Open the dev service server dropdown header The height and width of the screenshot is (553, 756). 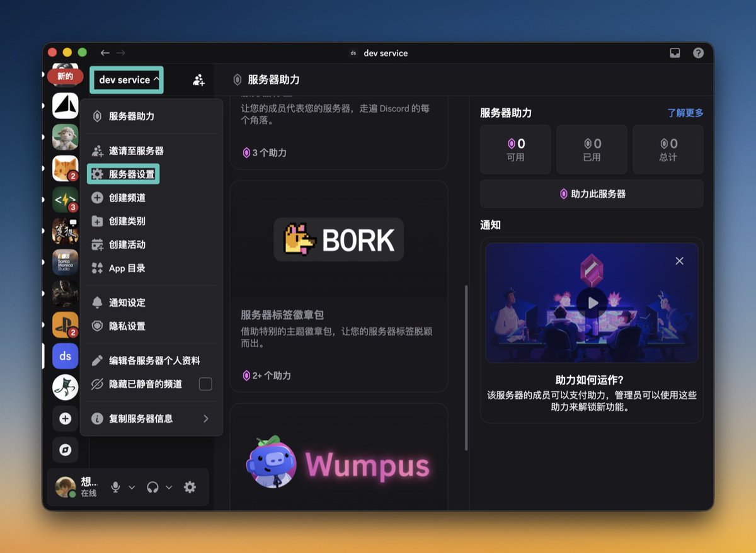pyautogui.click(x=127, y=80)
